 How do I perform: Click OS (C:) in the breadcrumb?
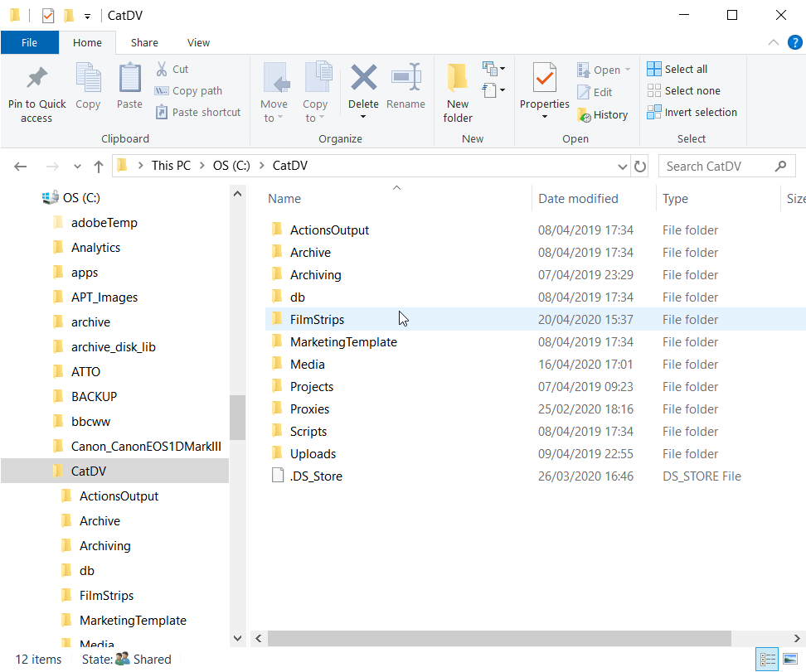(x=232, y=166)
